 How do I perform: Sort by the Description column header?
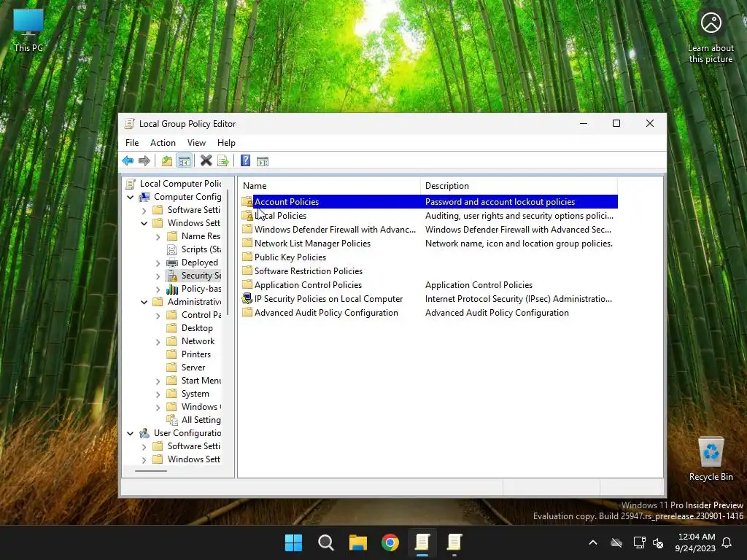point(519,186)
